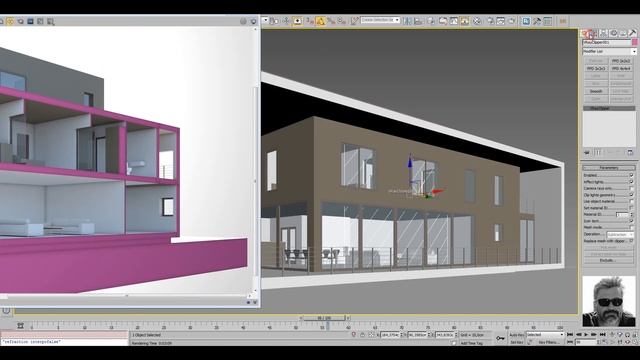
Task: Click the Play Animation button
Action: pos(586,335)
